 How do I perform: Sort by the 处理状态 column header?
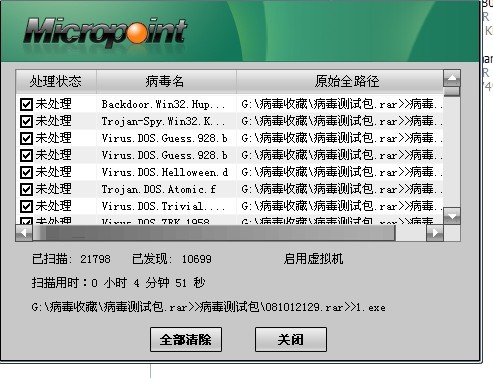pos(56,81)
